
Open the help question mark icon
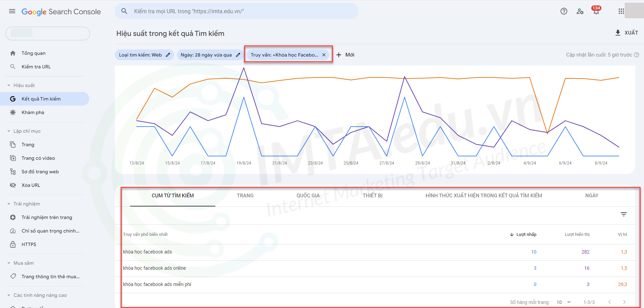pyautogui.click(x=564, y=11)
